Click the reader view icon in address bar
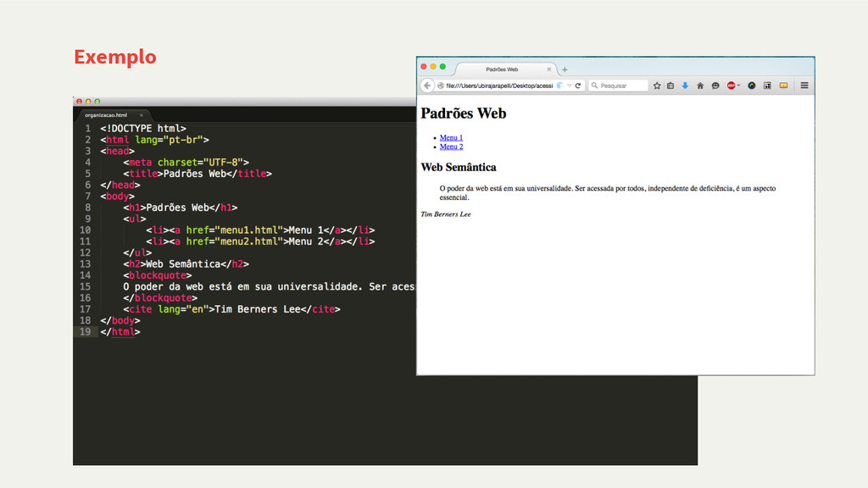 point(559,86)
